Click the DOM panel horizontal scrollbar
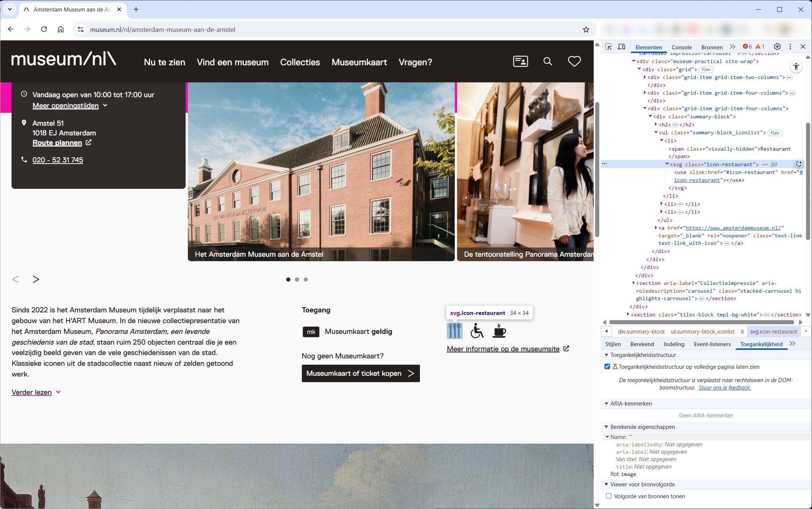This screenshot has width=812, height=509. click(x=702, y=322)
